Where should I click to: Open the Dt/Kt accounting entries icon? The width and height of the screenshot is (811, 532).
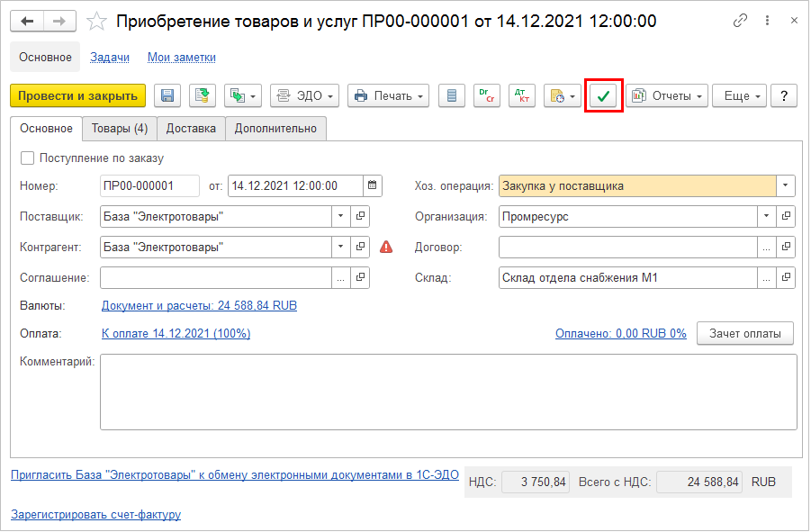(x=521, y=95)
